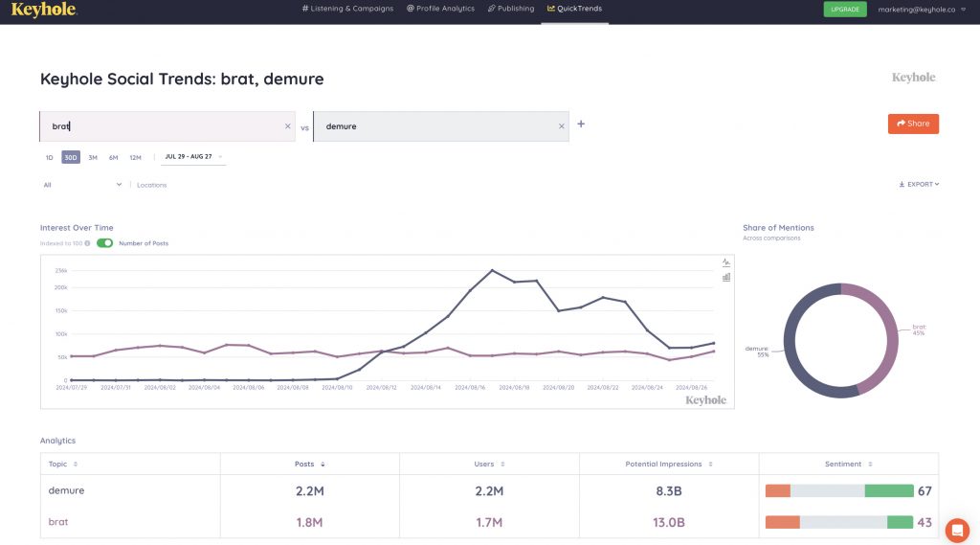Image resolution: width=980 pixels, height=545 pixels.
Task: Click the brat topic row link
Action: click(58, 522)
